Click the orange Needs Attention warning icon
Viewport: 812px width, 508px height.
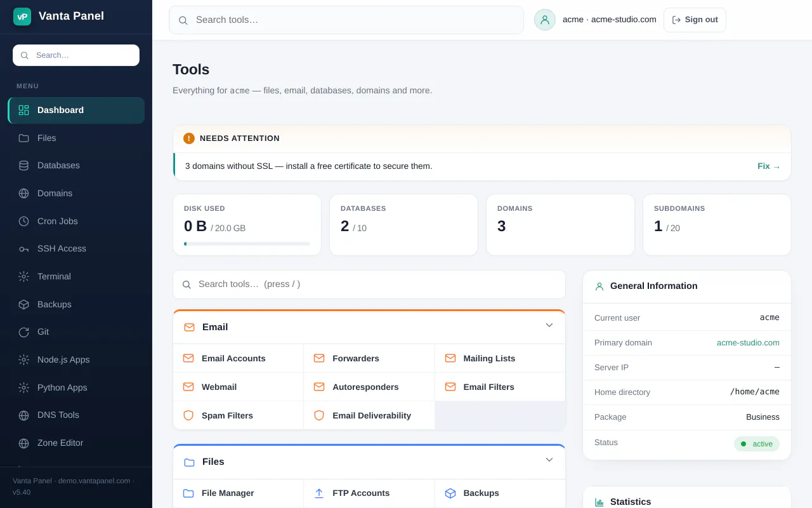[189, 138]
